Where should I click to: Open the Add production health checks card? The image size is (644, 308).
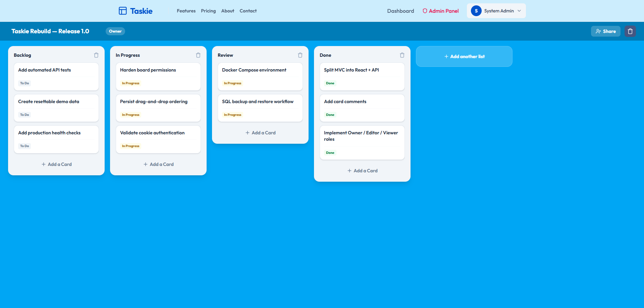(x=56, y=139)
